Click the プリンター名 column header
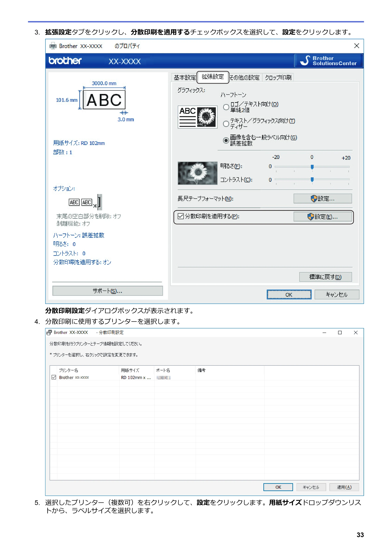The image size is (392, 555). tap(88, 370)
